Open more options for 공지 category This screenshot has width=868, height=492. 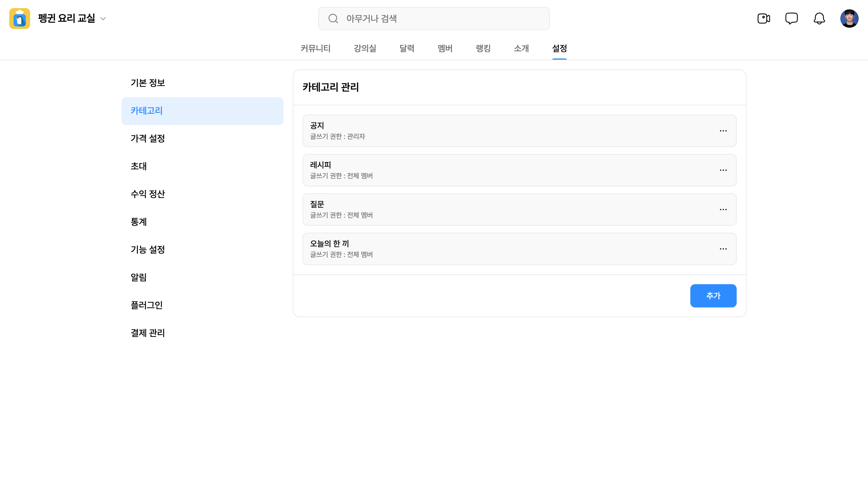tap(723, 131)
